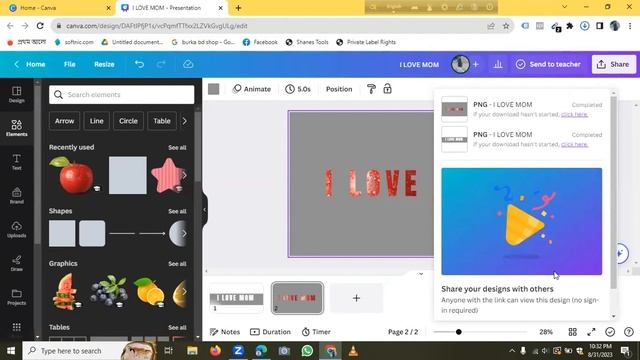Click the search elements input field
This screenshot has width=640, height=360.
click(x=122, y=95)
